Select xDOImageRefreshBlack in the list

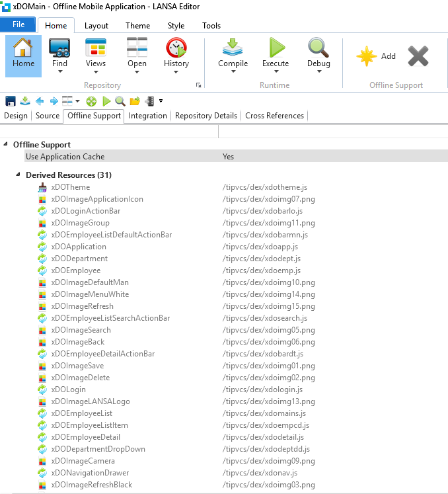pos(92,485)
